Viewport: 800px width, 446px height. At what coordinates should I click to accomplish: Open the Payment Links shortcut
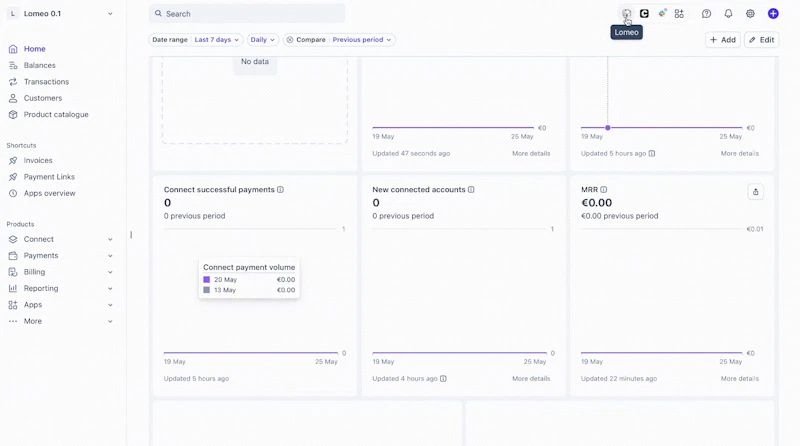click(x=49, y=177)
